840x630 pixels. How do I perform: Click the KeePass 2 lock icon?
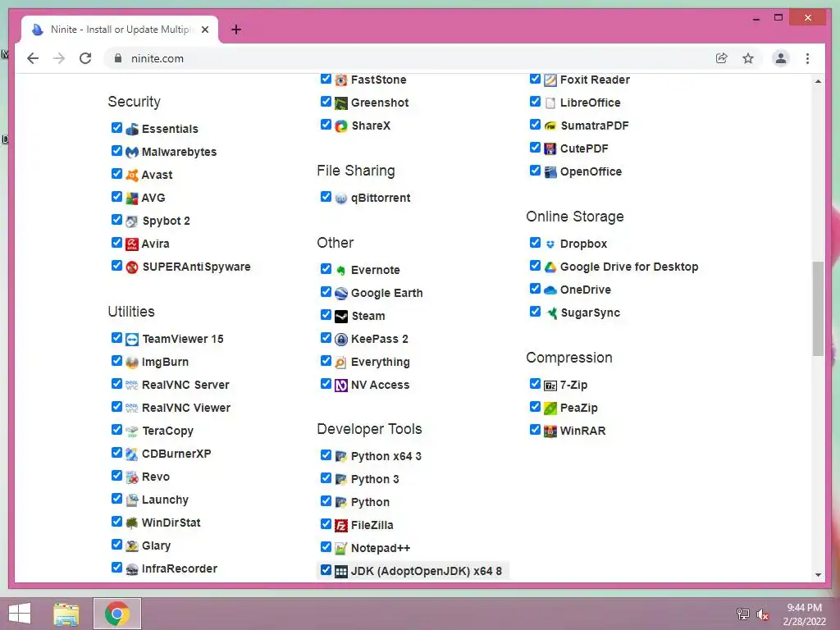[341, 340]
